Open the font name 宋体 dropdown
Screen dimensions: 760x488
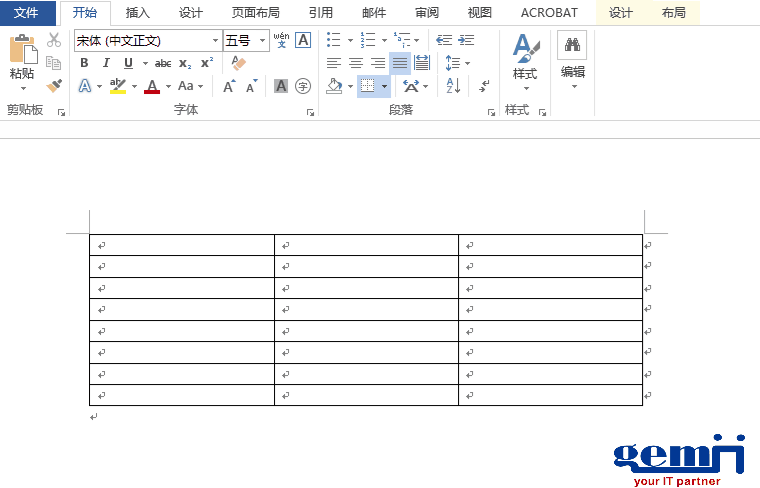pyautogui.click(x=215, y=41)
